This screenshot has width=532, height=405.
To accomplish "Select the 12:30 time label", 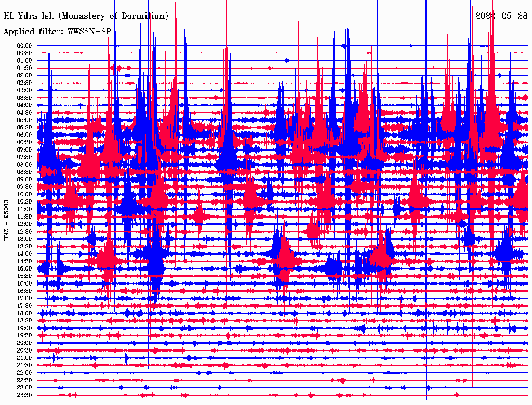I will coord(24,232).
